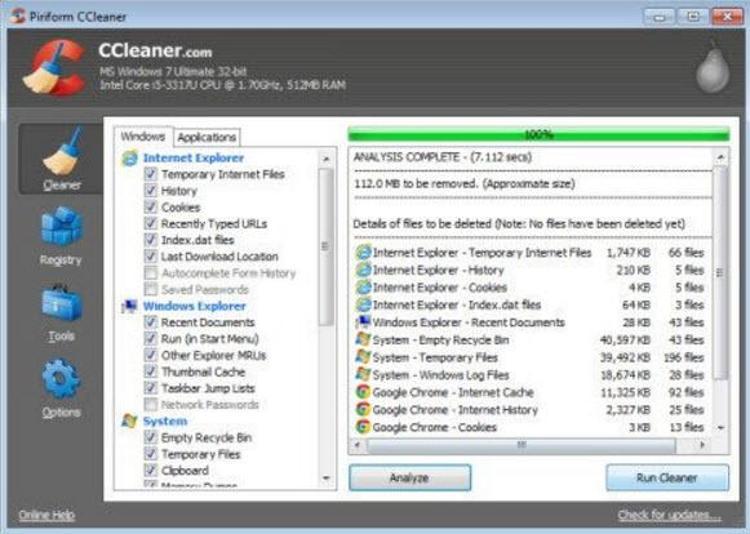Open the Options gear section

(61, 386)
